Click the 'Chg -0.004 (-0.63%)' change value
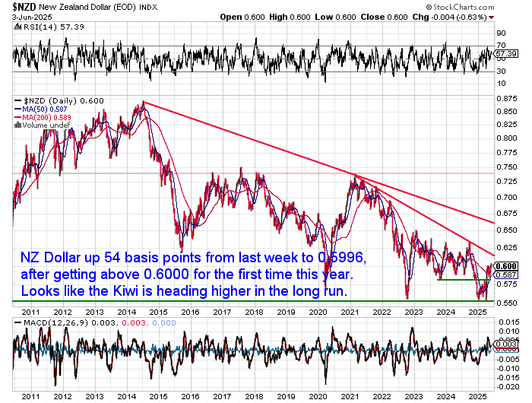532x403 pixels. (450, 17)
